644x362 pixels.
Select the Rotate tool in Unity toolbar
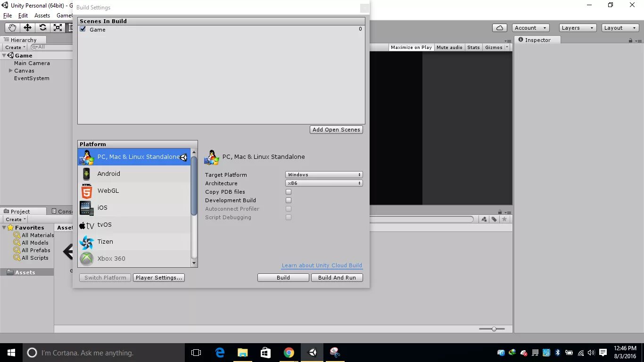point(42,28)
